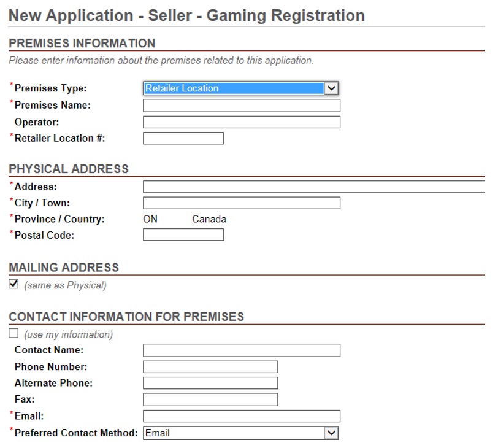Select the physical Address input field

point(314,187)
